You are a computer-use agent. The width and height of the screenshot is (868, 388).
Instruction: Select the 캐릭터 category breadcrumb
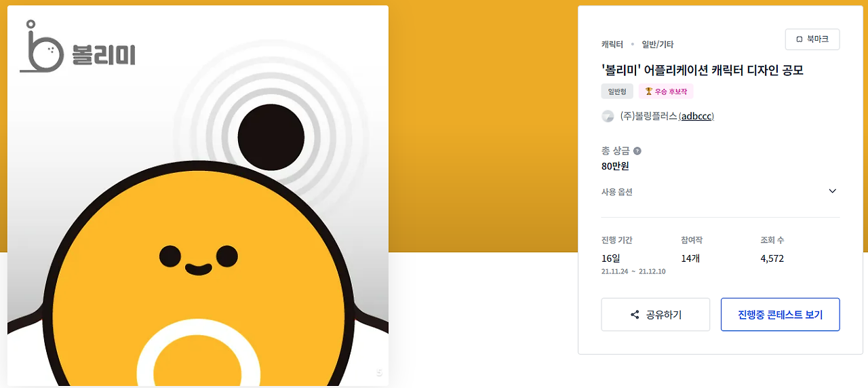pyautogui.click(x=612, y=44)
